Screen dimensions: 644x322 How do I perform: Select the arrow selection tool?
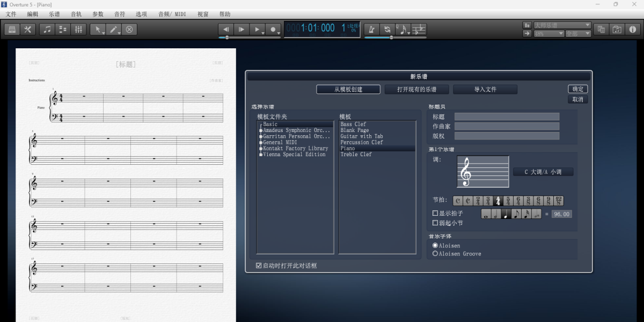(98, 30)
